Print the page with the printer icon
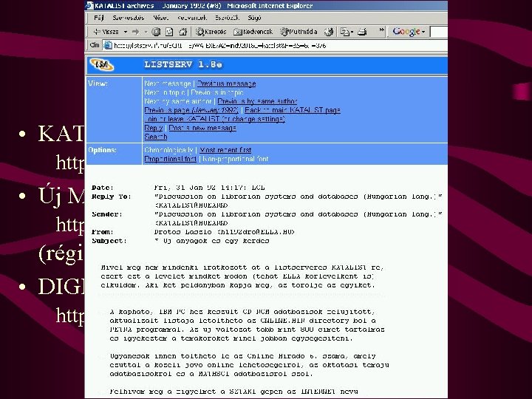The width and height of the screenshot is (532, 399). (x=362, y=32)
